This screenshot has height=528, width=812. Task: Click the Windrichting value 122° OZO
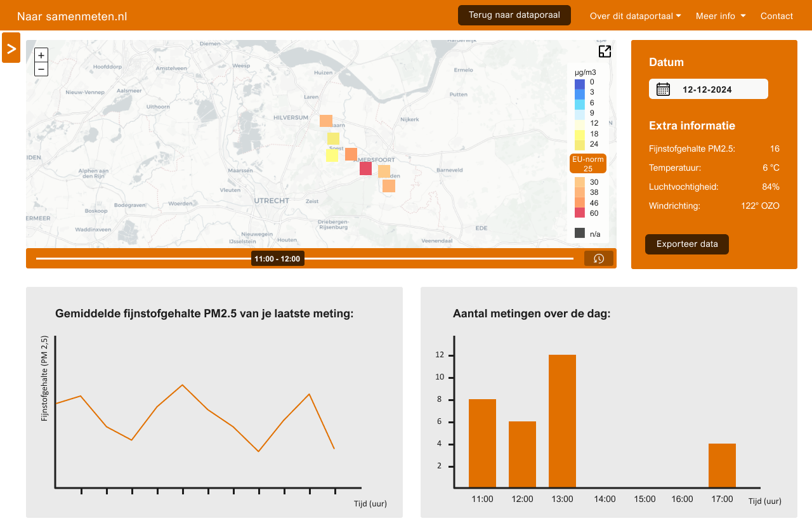click(760, 206)
